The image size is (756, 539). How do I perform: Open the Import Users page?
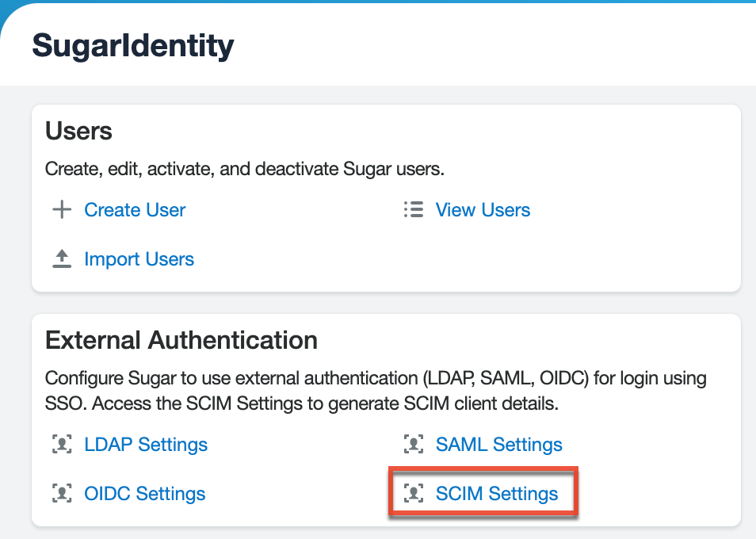139,258
